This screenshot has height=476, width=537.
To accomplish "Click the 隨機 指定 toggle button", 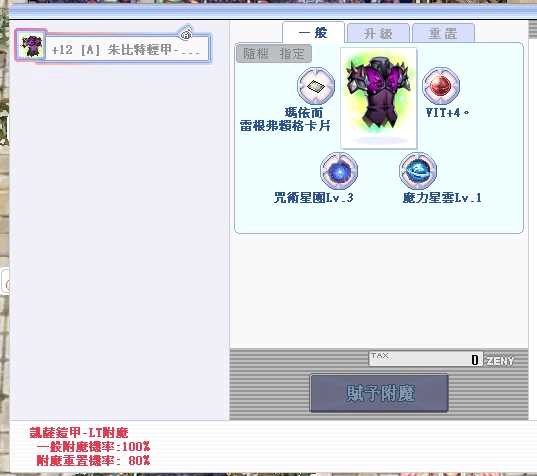I will pos(274,54).
